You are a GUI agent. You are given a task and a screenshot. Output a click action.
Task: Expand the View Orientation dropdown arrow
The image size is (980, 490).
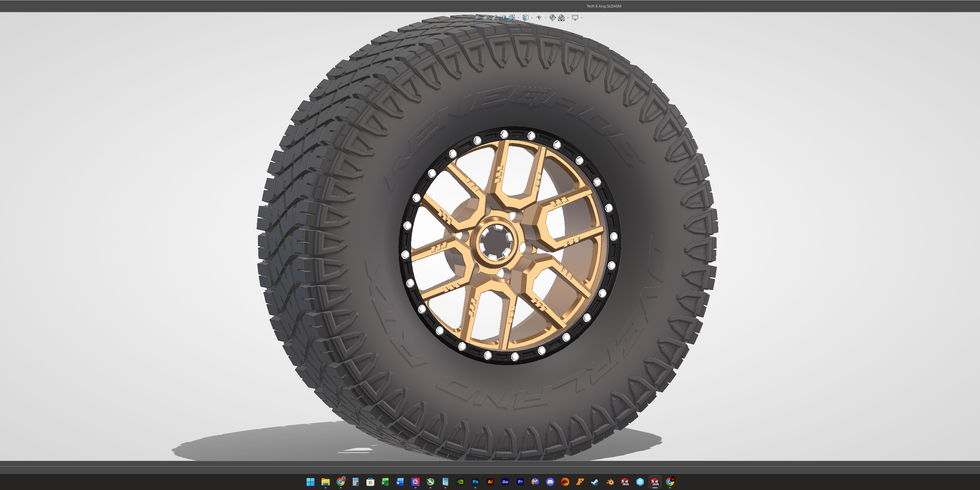tap(518, 18)
